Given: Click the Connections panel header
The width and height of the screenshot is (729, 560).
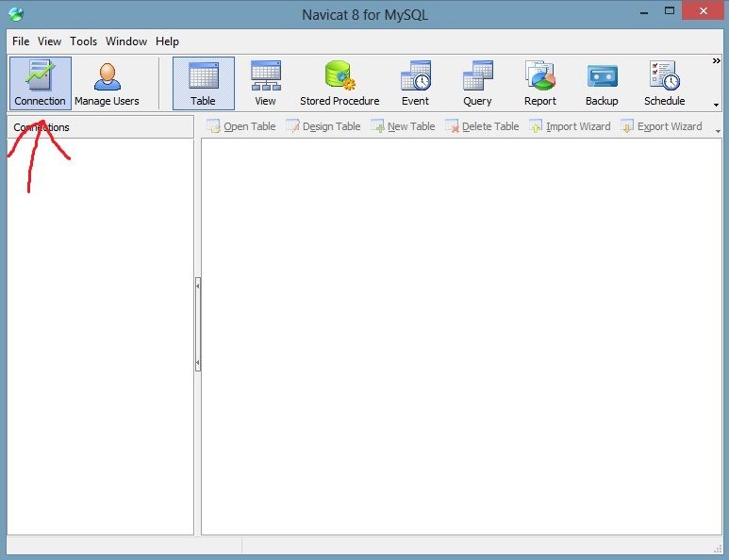Looking at the screenshot, I should pos(100,127).
